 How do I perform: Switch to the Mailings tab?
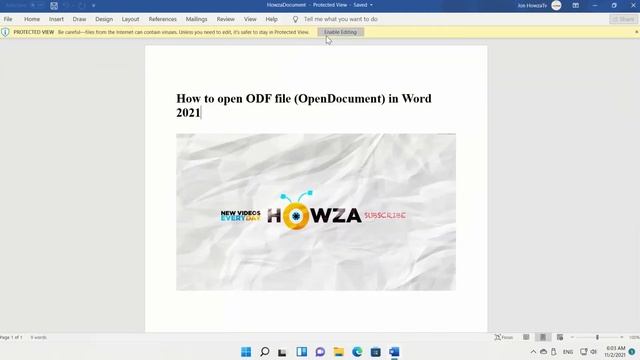click(196, 19)
